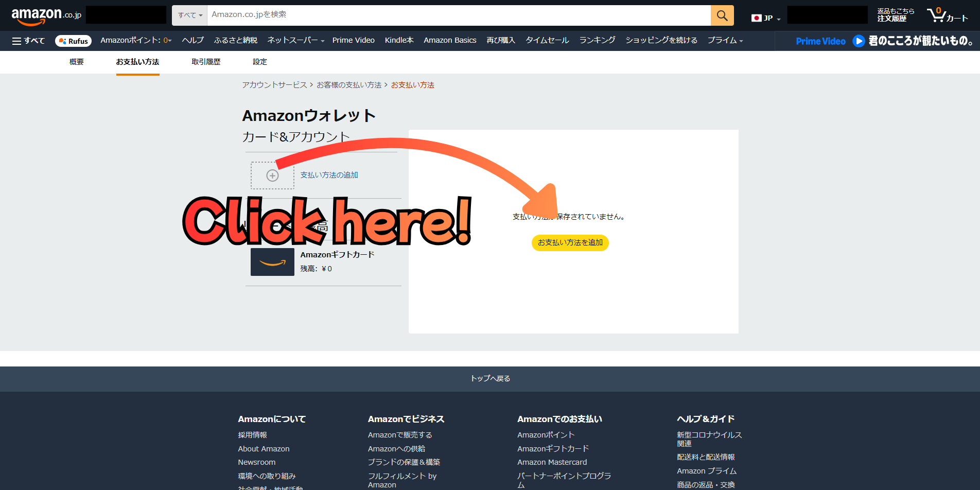Screen dimensions: 980x490
Task: Click the orange search magnifier button
Action: coord(722,15)
